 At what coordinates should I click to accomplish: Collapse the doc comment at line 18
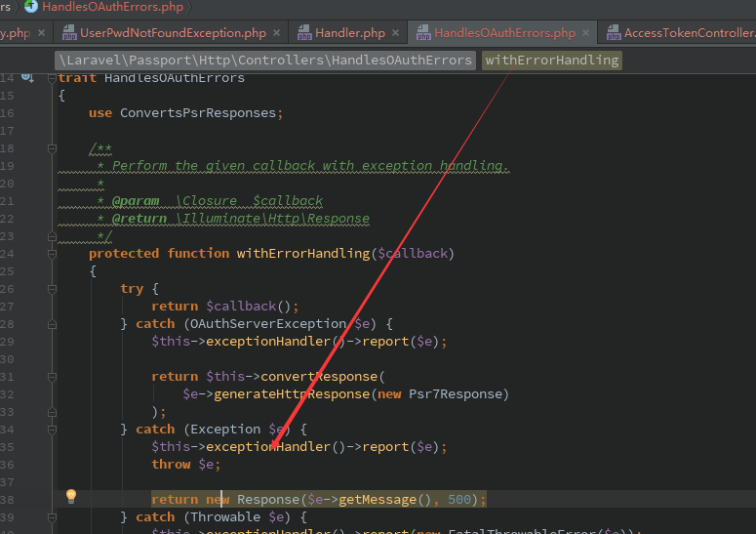click(52, 149)
